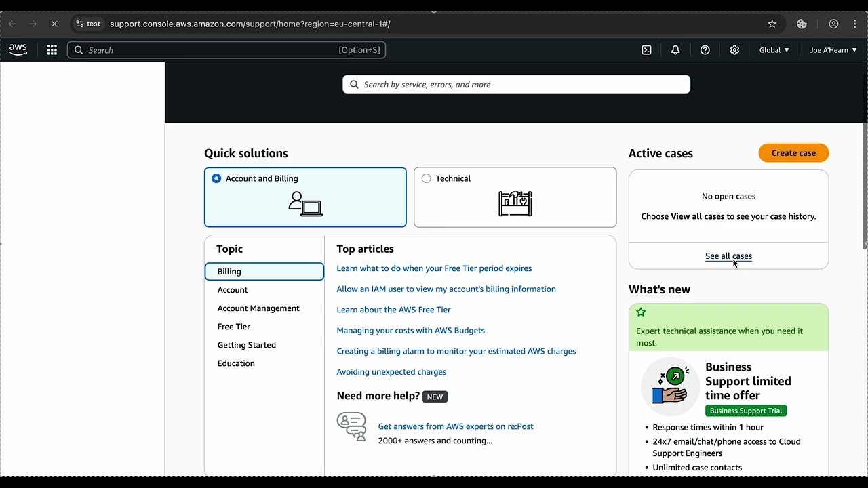868x488 pixels.
Task: Stop loading with the browser X button
Action: pos(54,24)
